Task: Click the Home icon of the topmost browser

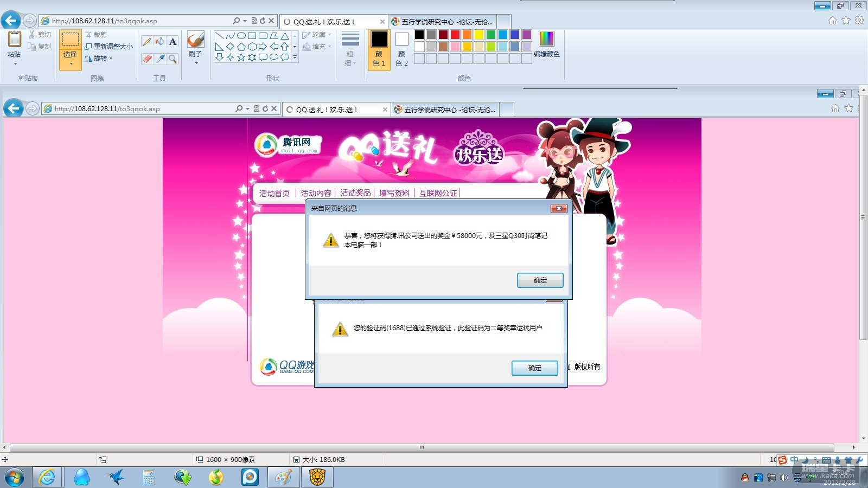Action: (833, 21)
